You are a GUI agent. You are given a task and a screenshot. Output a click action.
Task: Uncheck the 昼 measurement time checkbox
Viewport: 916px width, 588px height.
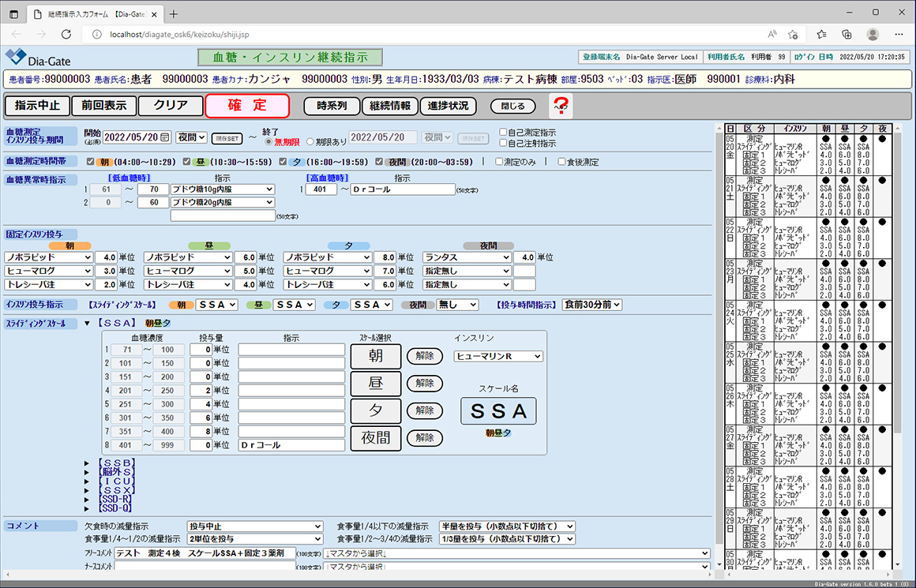click(186, 162)
